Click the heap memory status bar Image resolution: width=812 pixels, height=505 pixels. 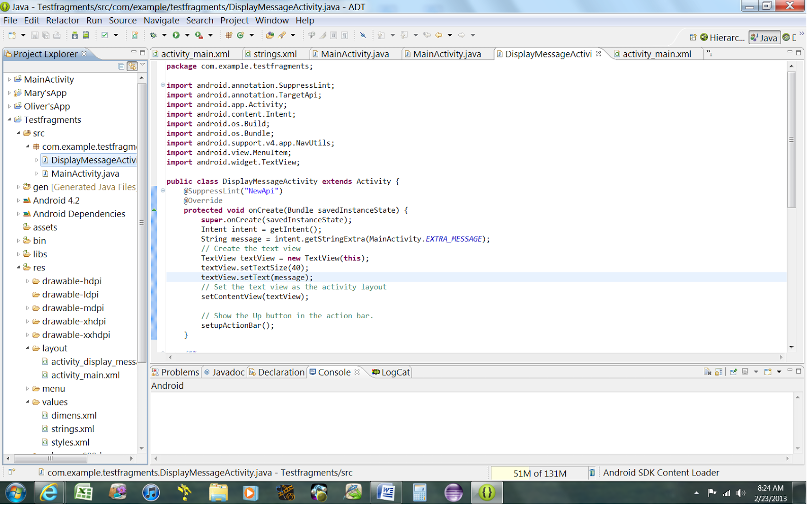pyautogui.click(x=539, y=474)
